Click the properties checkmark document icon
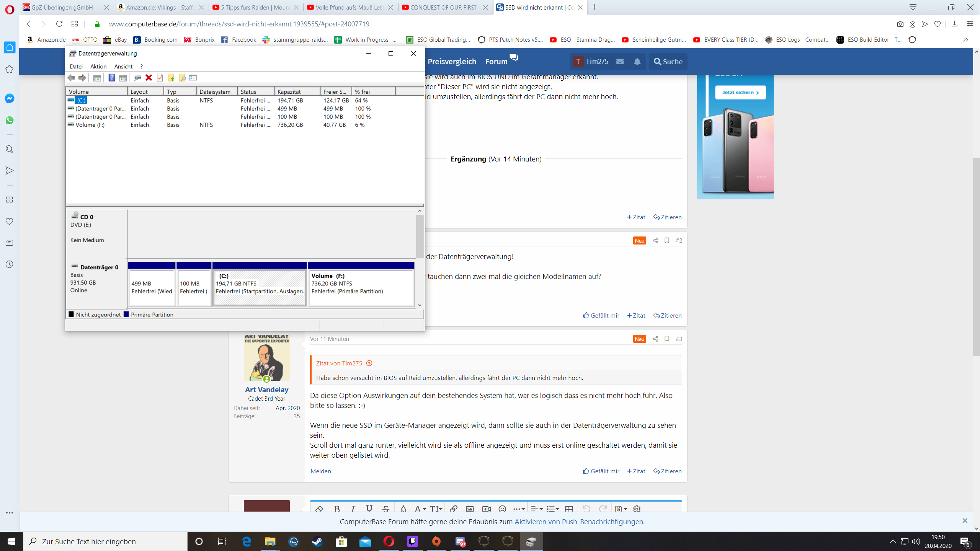The height and width of the screenshot is (551, 980). [x=160, y=78]
